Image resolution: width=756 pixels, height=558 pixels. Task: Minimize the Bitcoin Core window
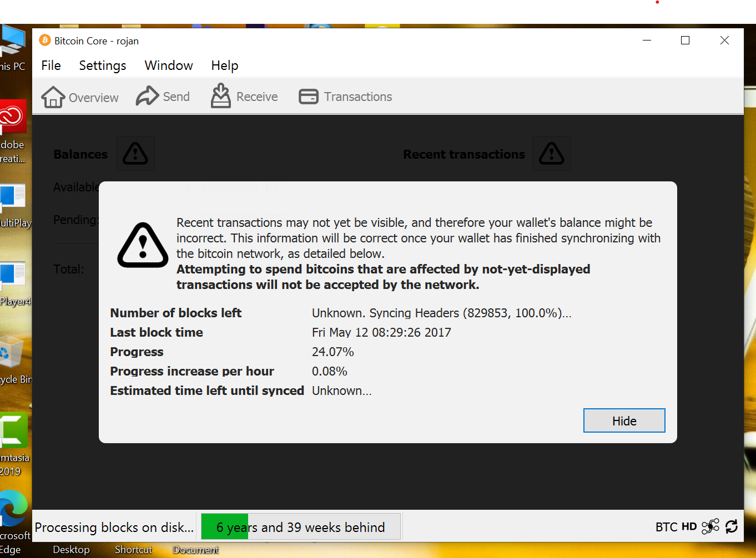[x=647, y=40]
